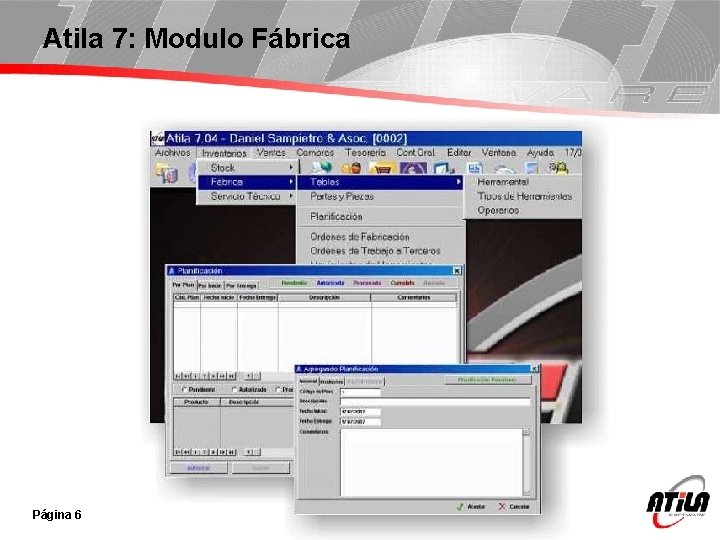Expand the Tablas submenu
The width and height of the screenshot is (720, 540).
(x=380, y=182)
